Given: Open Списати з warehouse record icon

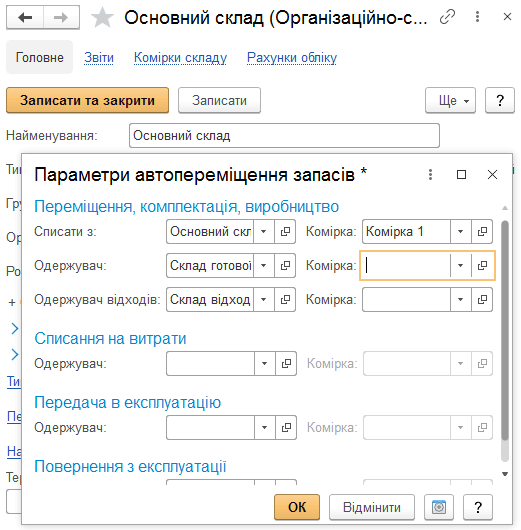Looking at the screenshot, I should pyautogui.click(x=285, y=232).
